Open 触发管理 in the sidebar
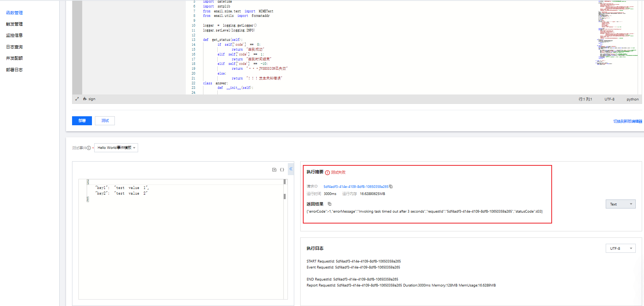The height and width of the screenshot is (306, 644). point(14,24)
